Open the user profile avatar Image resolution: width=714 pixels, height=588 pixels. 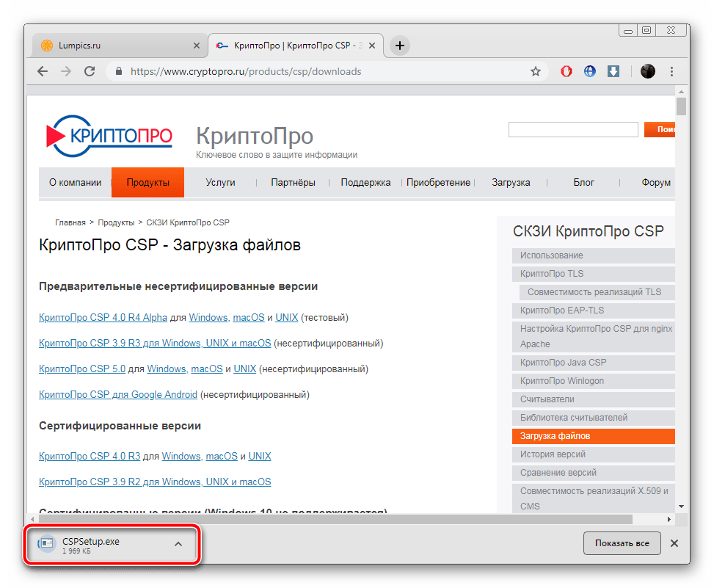(x=647, y=71)
